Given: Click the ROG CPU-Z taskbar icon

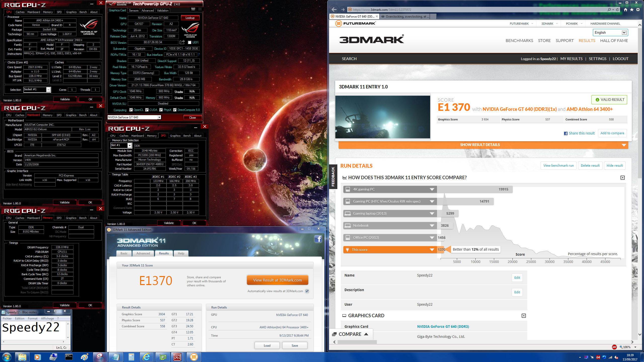Looking at the screenshot, I should [178, 357].
